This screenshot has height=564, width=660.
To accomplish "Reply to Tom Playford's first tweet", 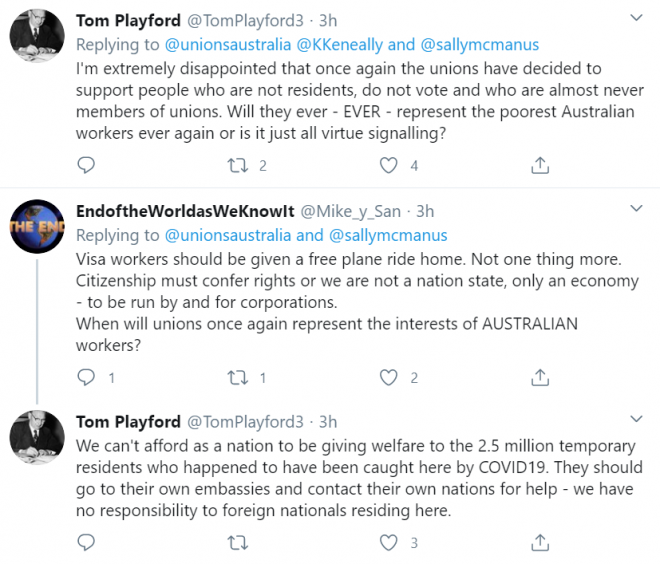I will pos(86,165).
